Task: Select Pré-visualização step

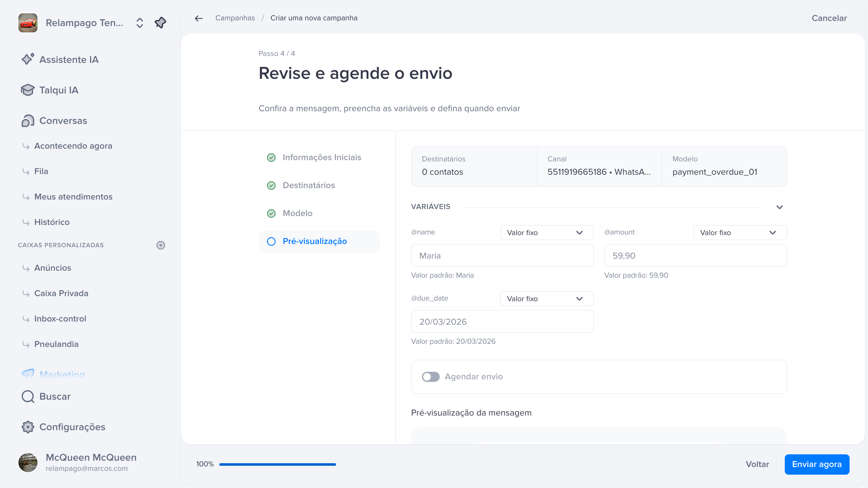Action: [319, 241]
